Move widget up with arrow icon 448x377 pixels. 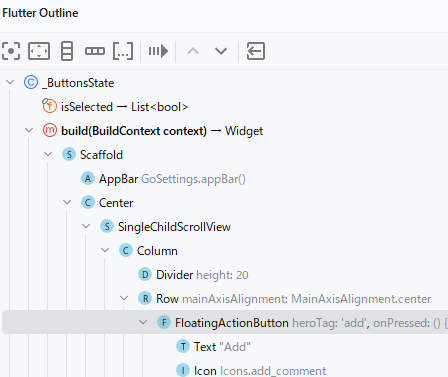[193, 51]
